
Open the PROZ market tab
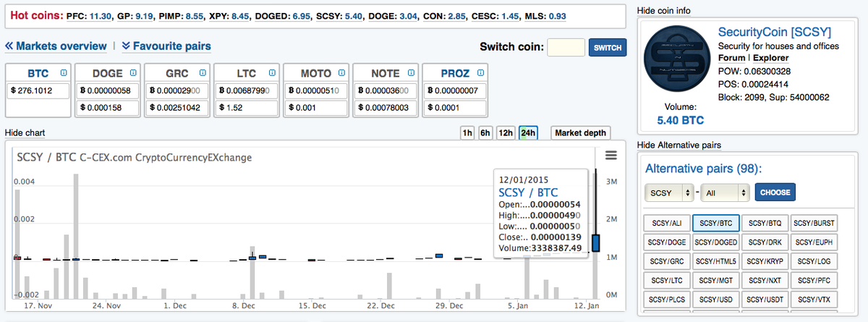pos(454,74)
